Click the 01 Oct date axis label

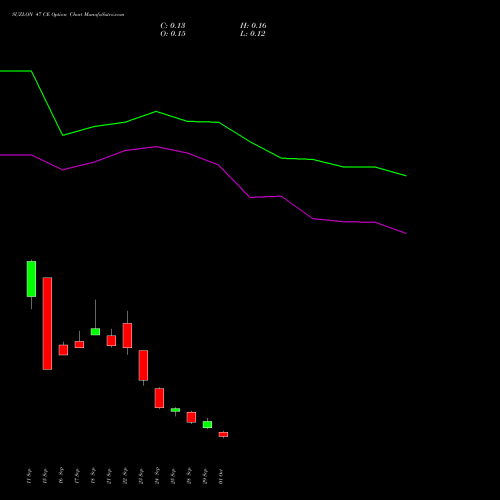tap(221, 476)
